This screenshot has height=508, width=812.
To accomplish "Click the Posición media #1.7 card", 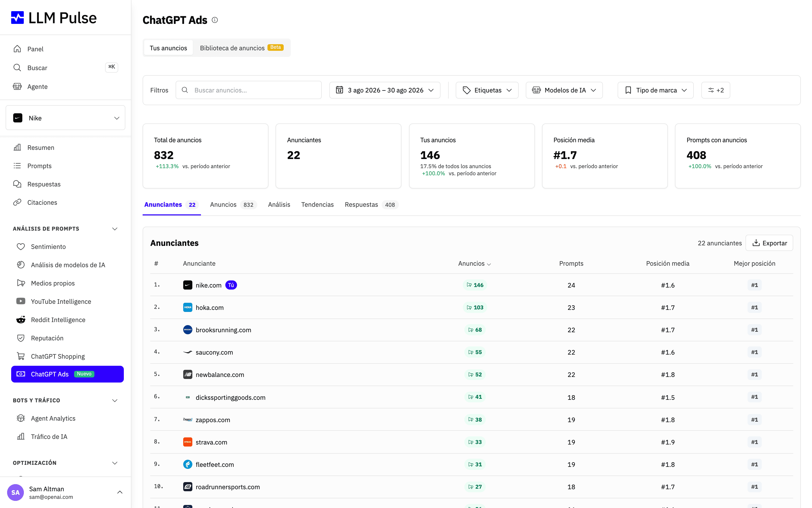I will [x=605, y=156].
